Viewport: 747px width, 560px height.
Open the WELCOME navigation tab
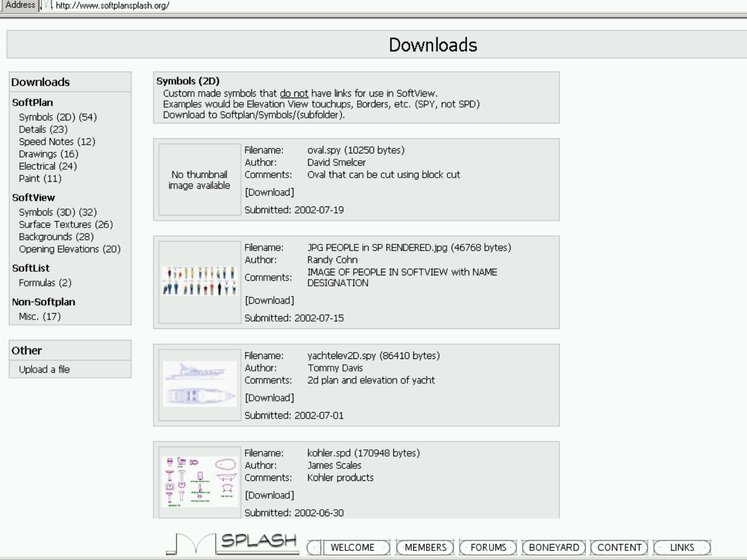click(x=352, y=548)
